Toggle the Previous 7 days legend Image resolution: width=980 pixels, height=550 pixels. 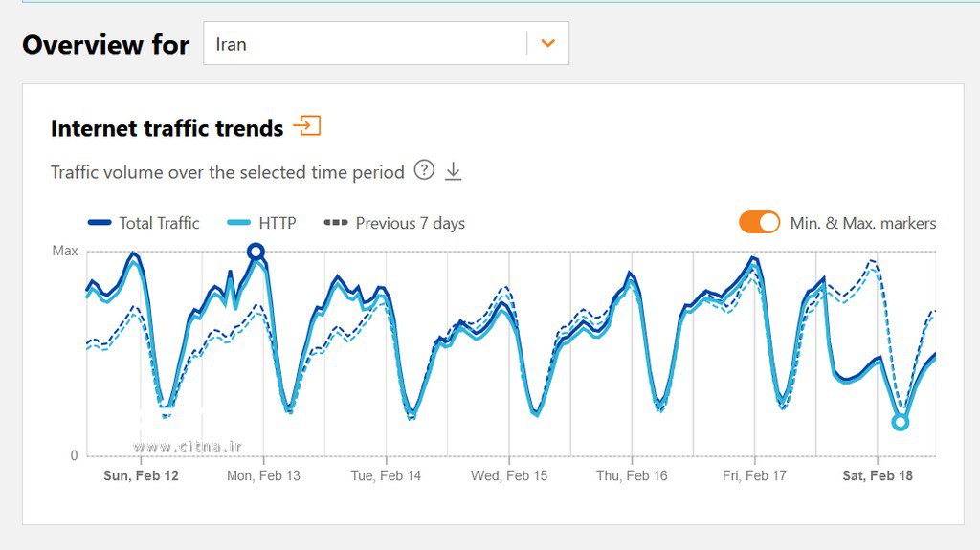coord(395,223)
